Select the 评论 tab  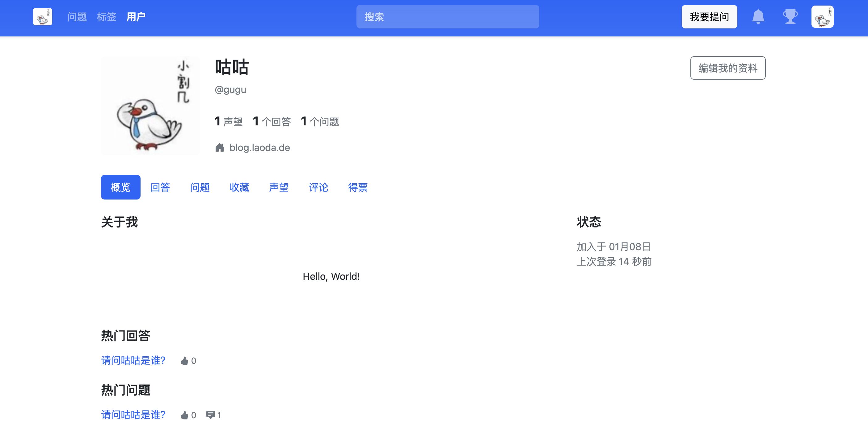[x=318, y=187]
